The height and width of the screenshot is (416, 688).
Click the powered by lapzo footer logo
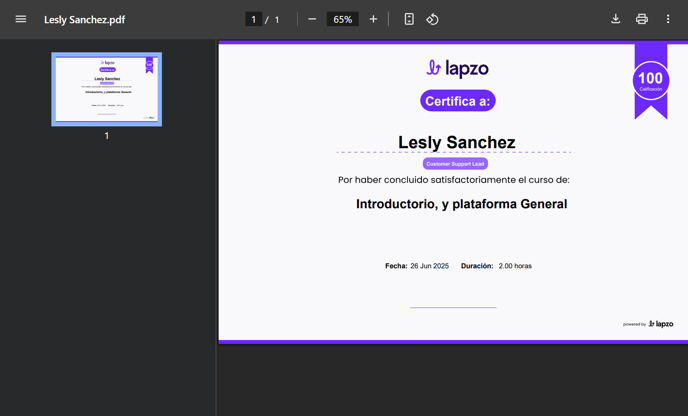point(648,324)
